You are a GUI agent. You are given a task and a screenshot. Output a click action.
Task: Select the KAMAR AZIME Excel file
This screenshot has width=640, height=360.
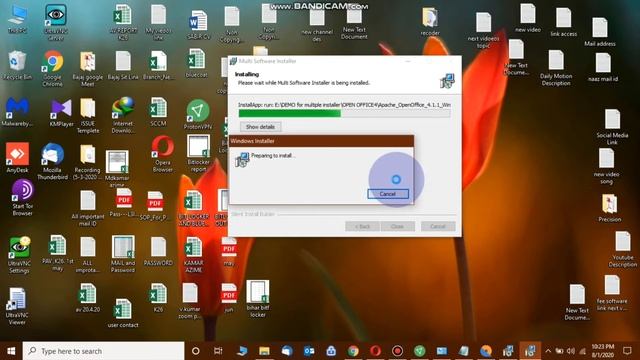point(193,255)
